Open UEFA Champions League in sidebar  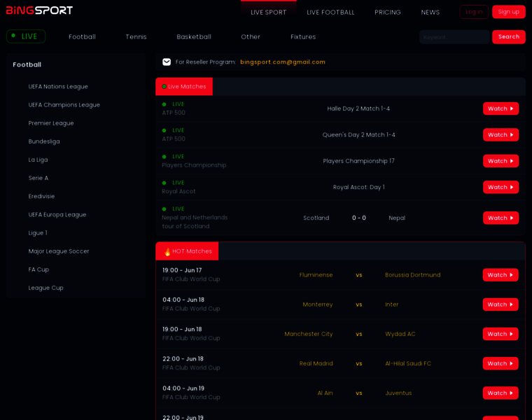pos(64,105)
